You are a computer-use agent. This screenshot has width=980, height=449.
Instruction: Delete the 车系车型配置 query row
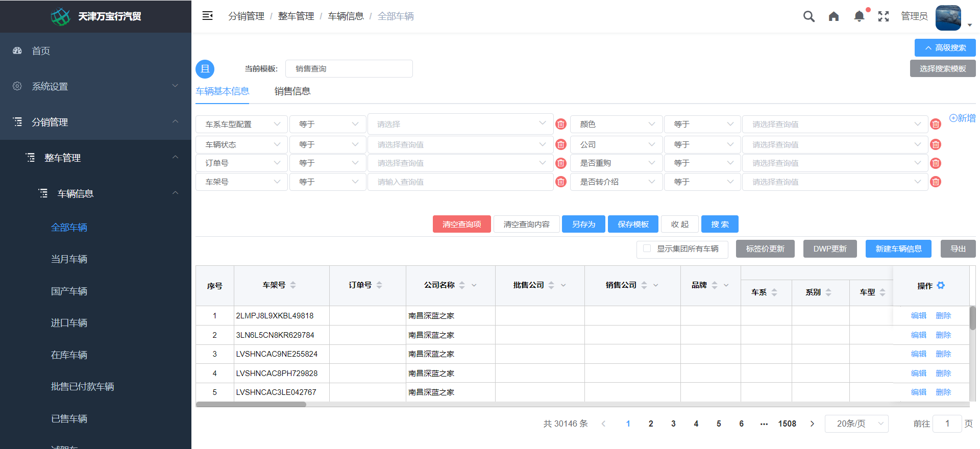coord(561,124)
